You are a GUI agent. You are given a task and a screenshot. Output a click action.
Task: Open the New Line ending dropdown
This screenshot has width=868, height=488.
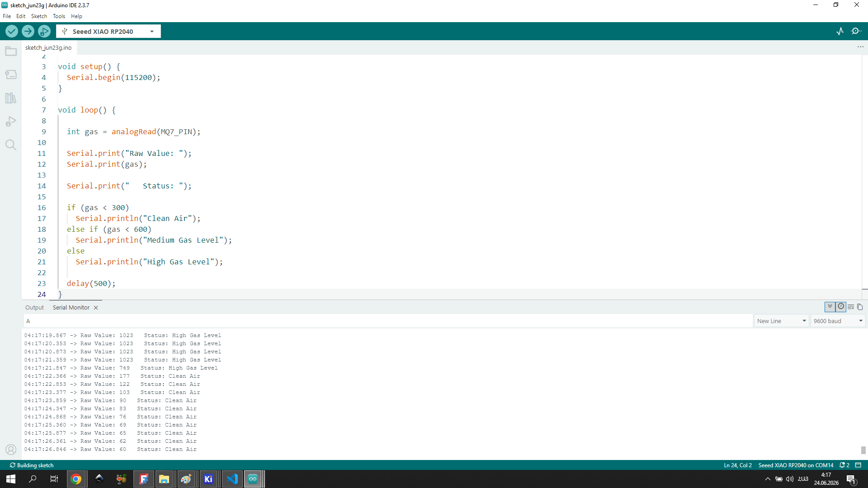point(781,321)
